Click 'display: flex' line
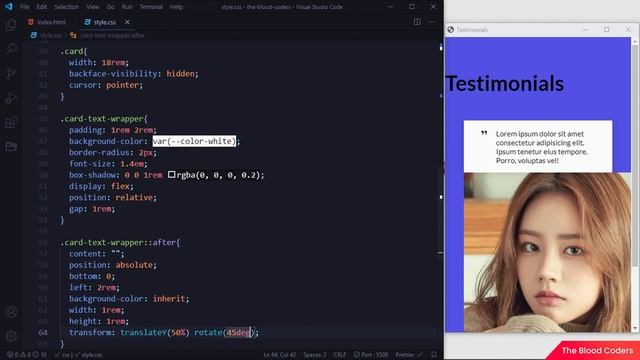640x360 pixels. tap(101, 186)
